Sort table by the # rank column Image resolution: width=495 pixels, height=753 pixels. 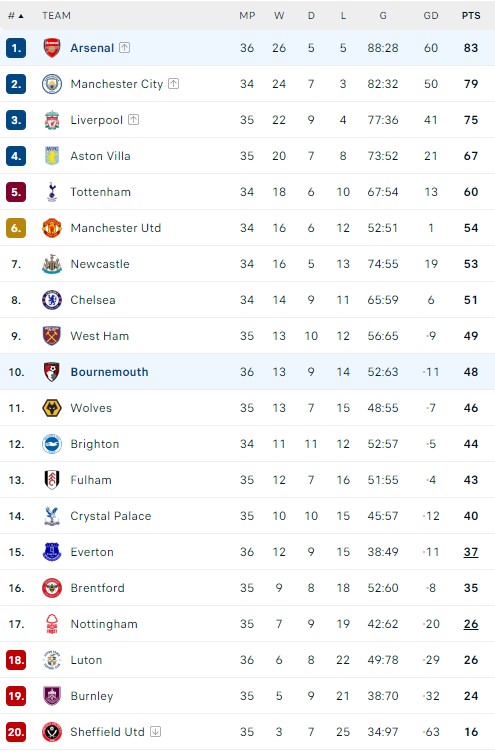coord(15,16)
